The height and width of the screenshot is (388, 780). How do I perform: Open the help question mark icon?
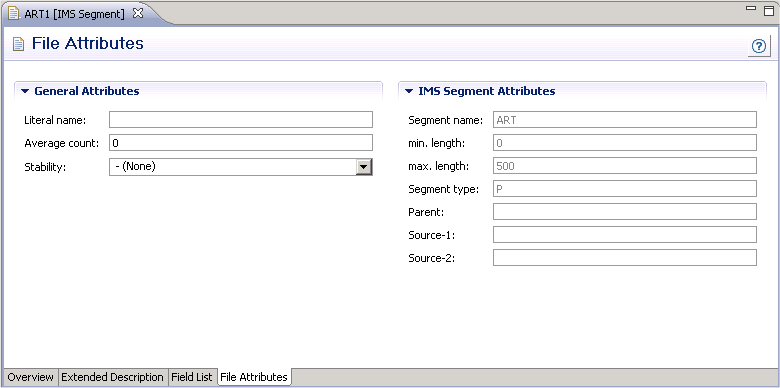point(758,46)
